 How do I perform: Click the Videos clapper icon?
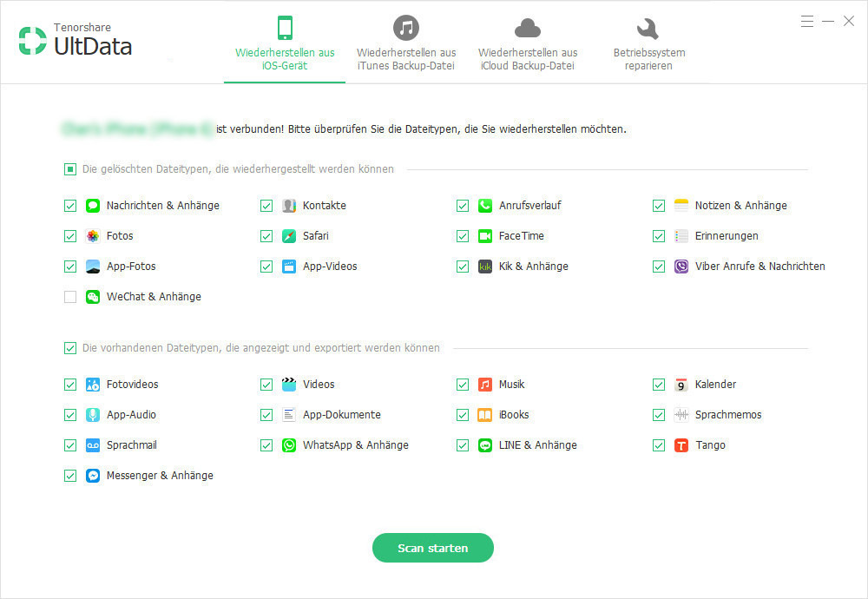pos(289,385)
